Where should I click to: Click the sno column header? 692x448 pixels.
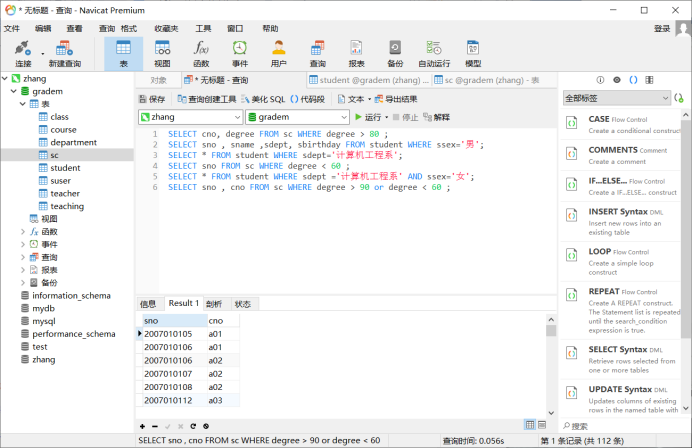175,321
